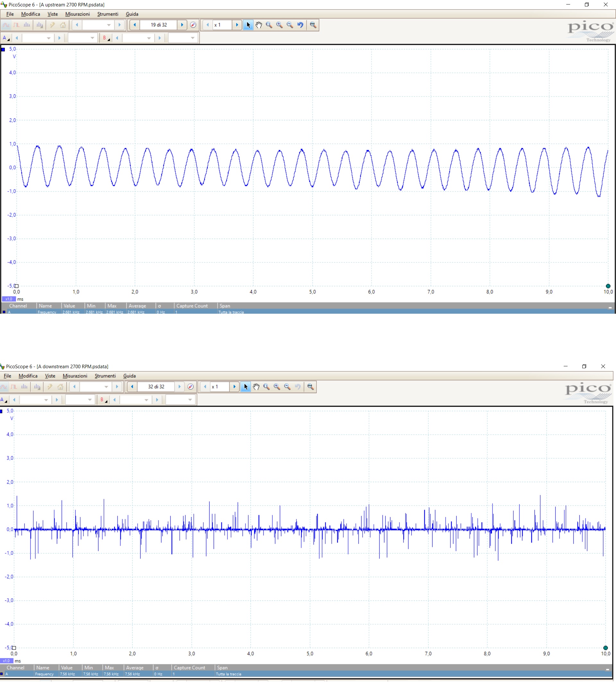This screenshot has width=616, height=689.
Task: Click zoom-out magnifier in downstream window toolbar
Action: click(x=287, y=387)
